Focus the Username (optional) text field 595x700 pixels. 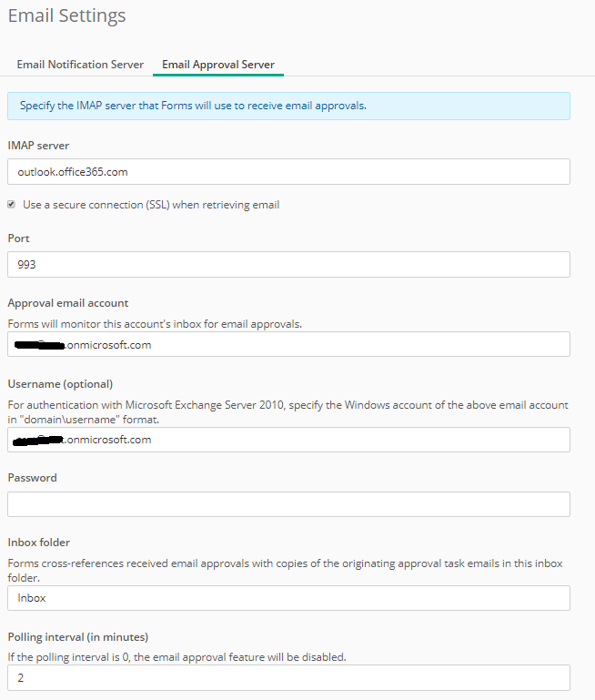point(288,440)
